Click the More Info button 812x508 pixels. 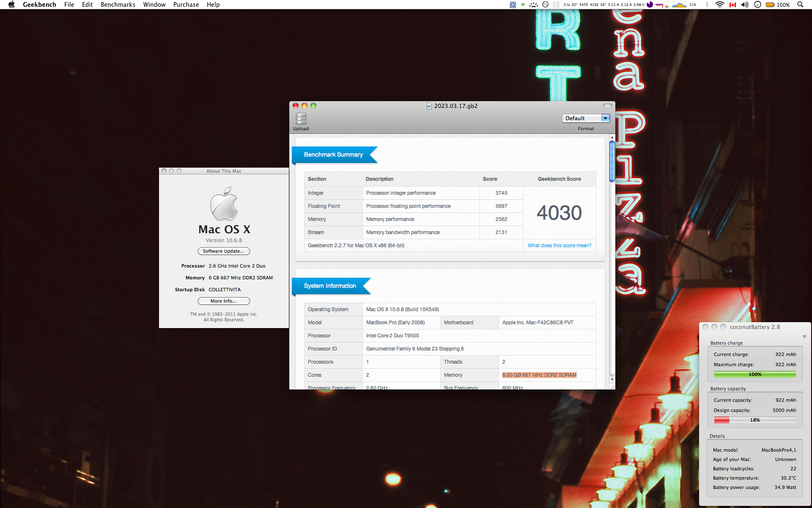pyautogui.click(x=224, y=301)
